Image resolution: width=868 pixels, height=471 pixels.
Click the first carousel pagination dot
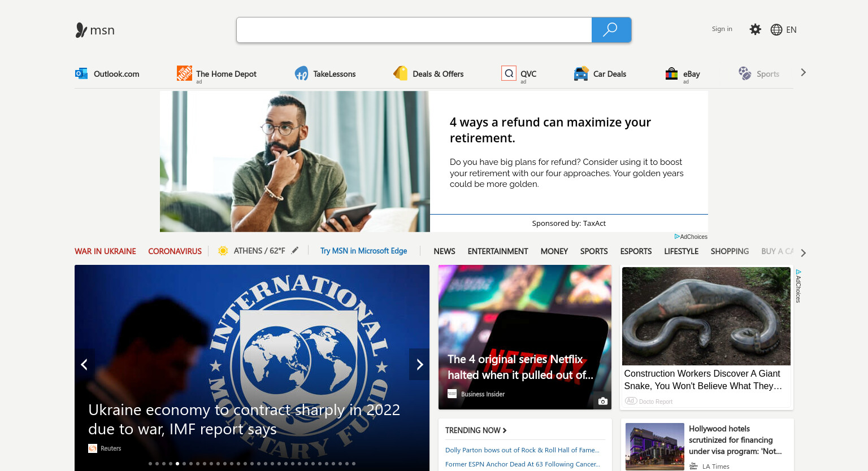[x=150, y=464]
